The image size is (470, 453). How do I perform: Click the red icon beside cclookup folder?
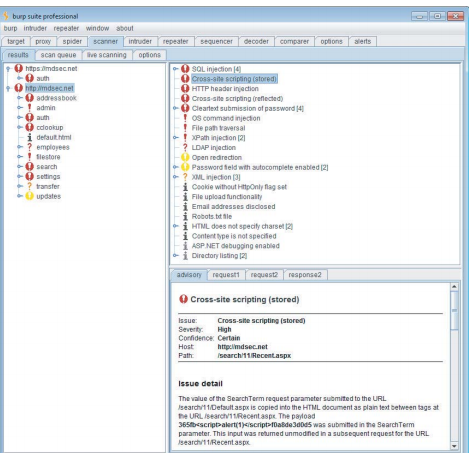pyautogui.click(x=30, y=127)
